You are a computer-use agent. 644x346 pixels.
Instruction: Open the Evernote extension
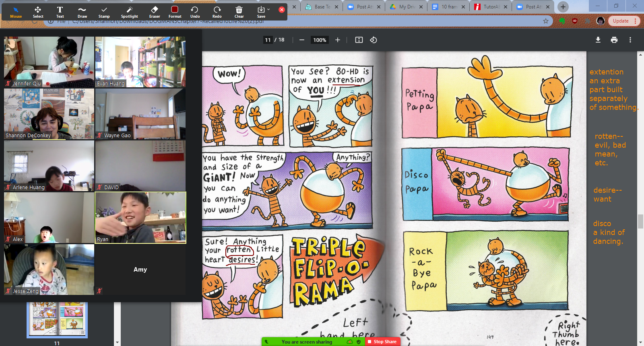point(562,21)
